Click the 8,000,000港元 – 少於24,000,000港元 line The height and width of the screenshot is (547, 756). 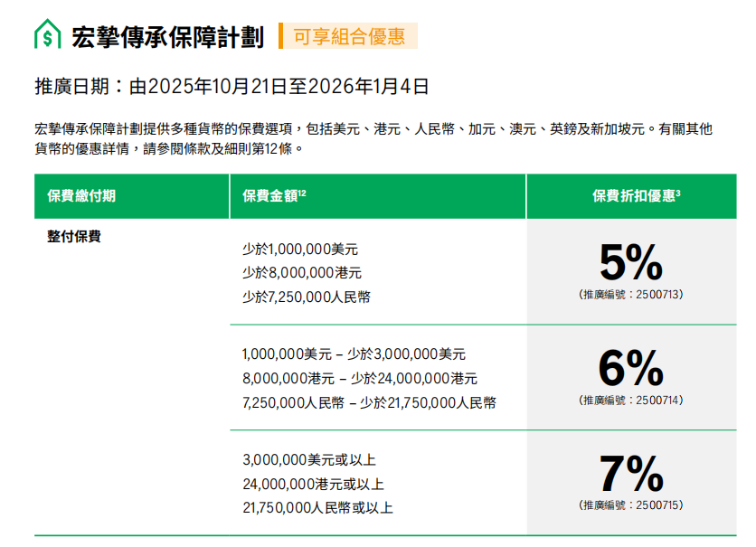360,379
